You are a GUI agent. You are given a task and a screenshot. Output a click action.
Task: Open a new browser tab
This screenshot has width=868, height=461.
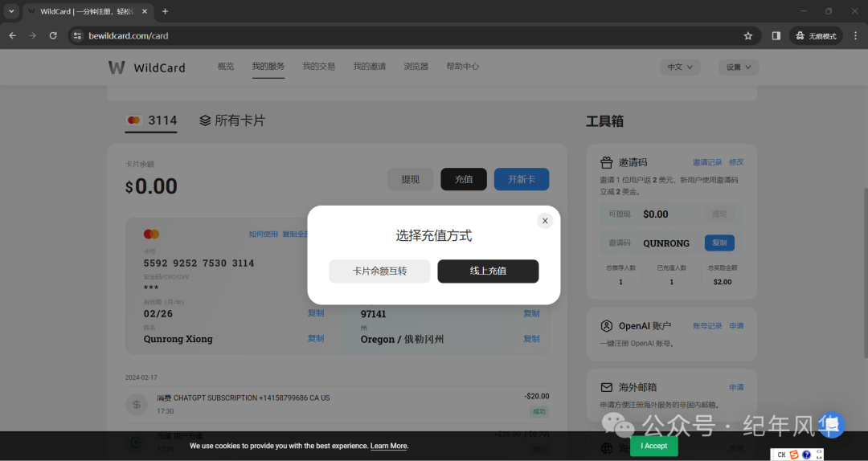click(x=165, y=11)
